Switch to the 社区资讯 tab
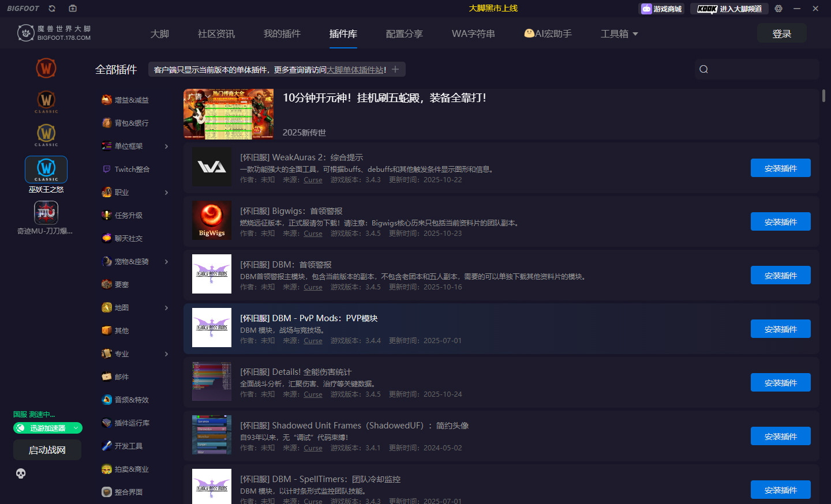The image size is (831, 504). 216,34
